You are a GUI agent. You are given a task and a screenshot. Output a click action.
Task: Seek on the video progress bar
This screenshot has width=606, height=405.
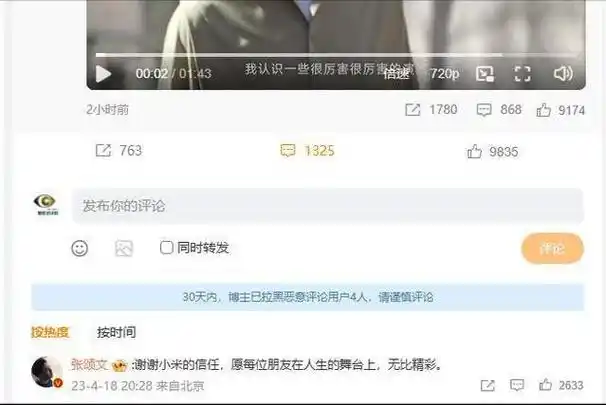click(x=336, y=55)
